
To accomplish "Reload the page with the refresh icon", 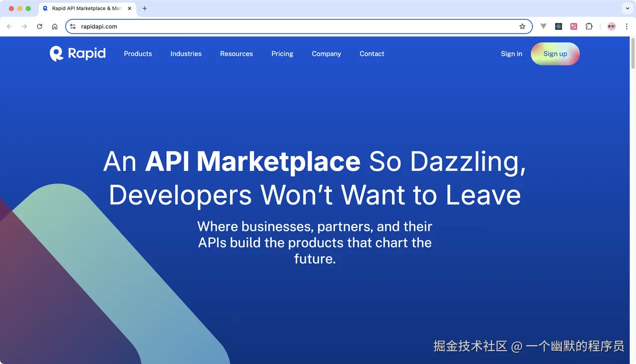I will point(39,26).
